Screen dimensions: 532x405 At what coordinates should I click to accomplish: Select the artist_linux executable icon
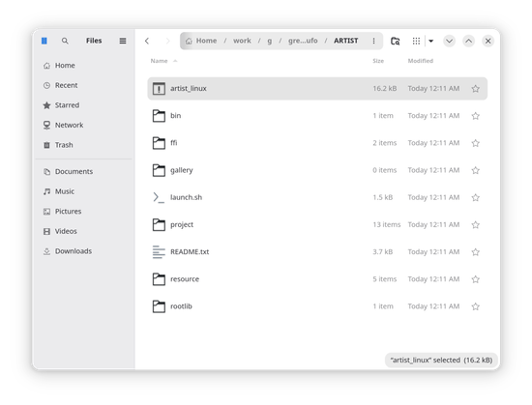[159, 89]
